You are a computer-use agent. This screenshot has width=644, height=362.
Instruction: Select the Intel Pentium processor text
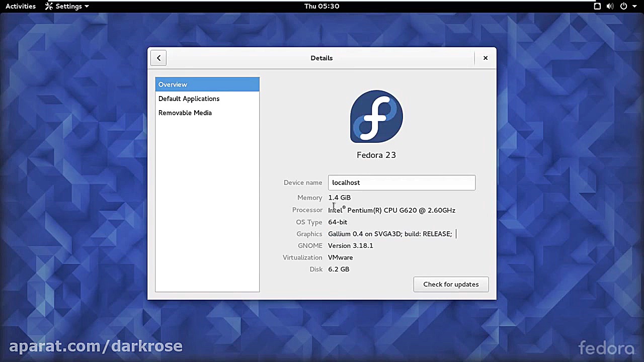(391, 210)
